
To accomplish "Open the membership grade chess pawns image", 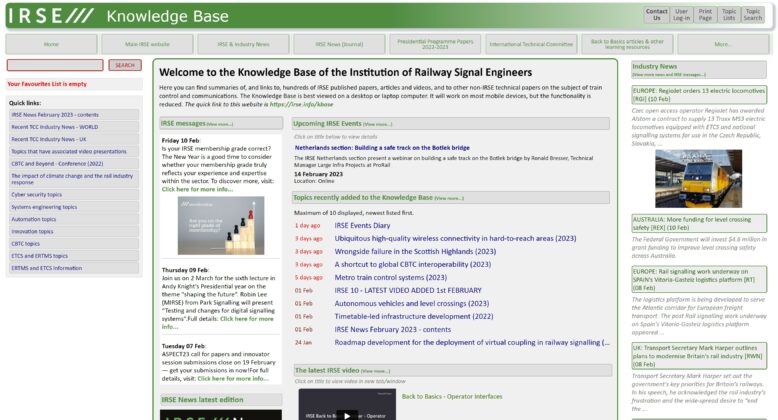I will (221, 225).
